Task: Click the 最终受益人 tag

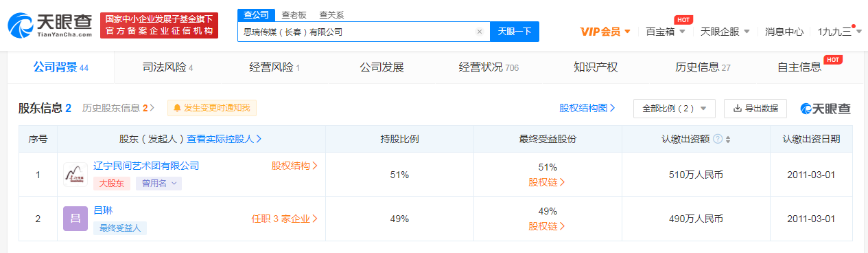Action: click(x=120, y=228)
